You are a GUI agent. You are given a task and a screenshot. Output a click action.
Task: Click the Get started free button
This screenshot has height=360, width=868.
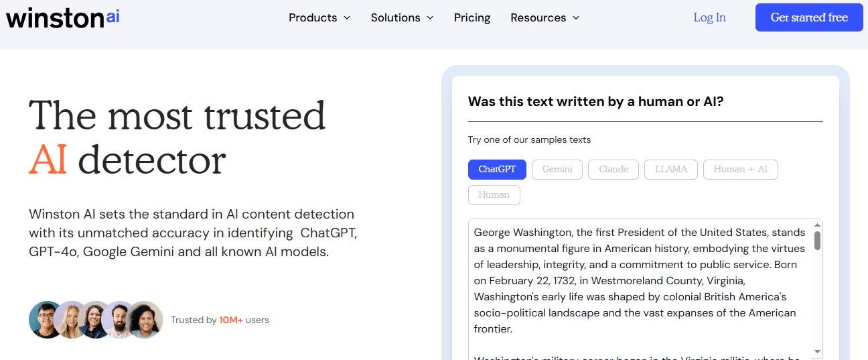(809, 17)
